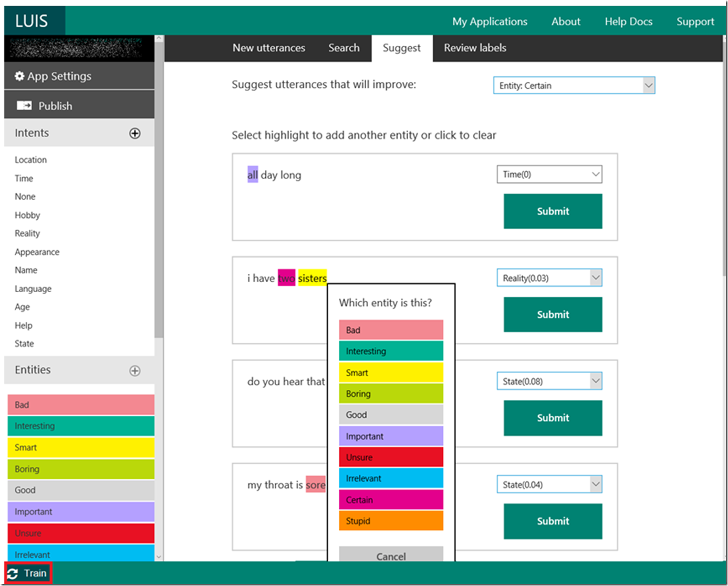This screenshot has height=586, width=728.
Task: Open the Hobby intent
Action: 27,215
